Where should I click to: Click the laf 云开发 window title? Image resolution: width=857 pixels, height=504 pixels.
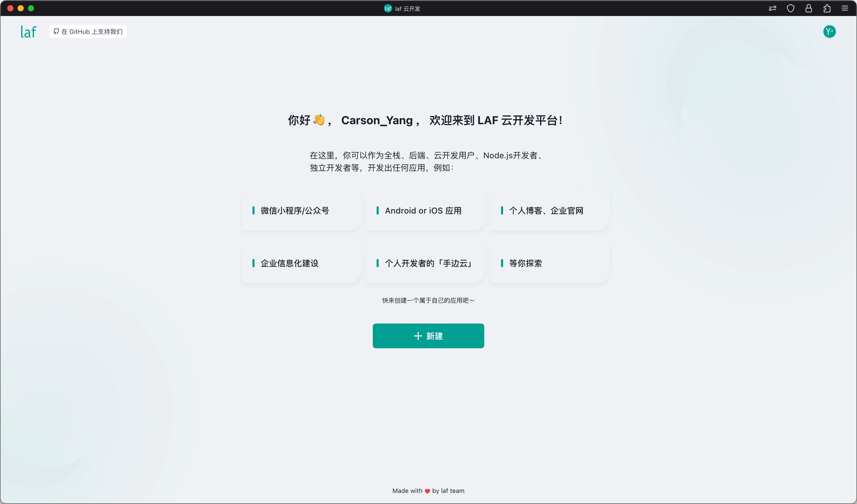point(407,9)
